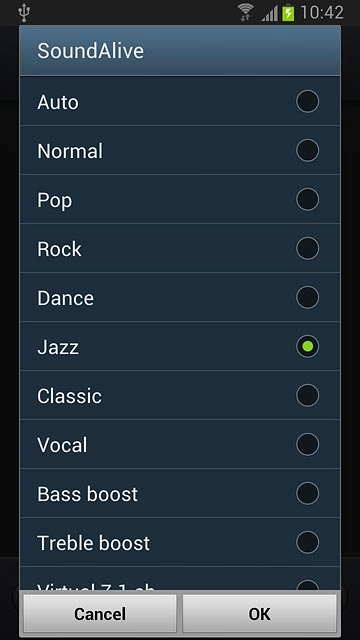
Task: Select the Auto radio button
Action: coord(307,101)
